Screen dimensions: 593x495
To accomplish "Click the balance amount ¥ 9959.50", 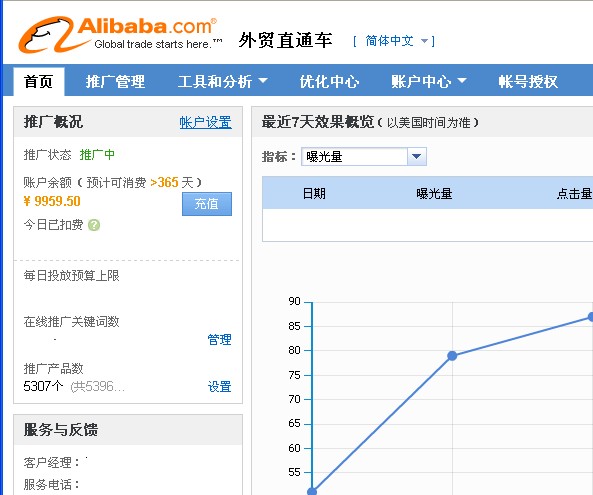I will pos(52,201).
